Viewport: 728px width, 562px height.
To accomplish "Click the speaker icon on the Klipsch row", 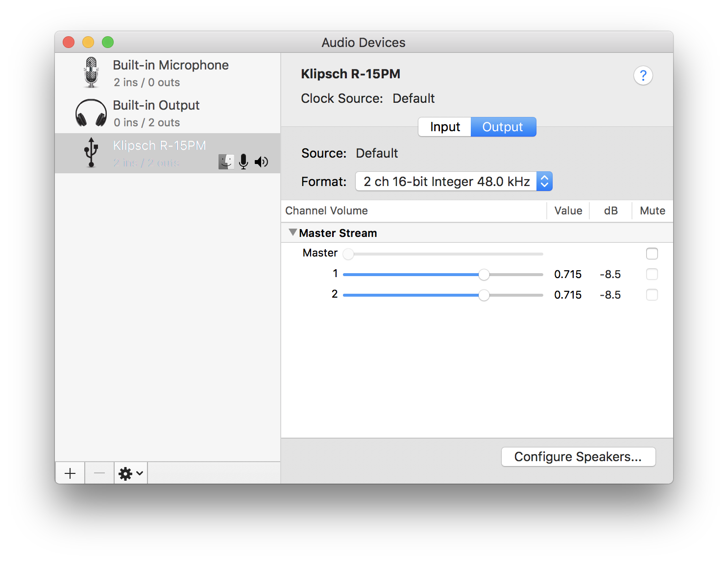I will pyautogui.click(x=262, y=162).
